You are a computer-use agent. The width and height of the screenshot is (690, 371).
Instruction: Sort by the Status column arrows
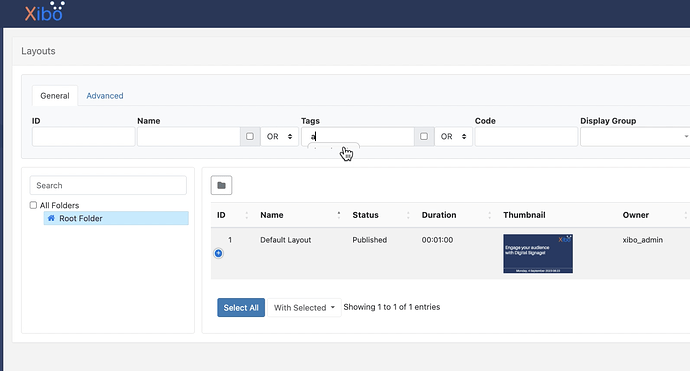point(408,215)
